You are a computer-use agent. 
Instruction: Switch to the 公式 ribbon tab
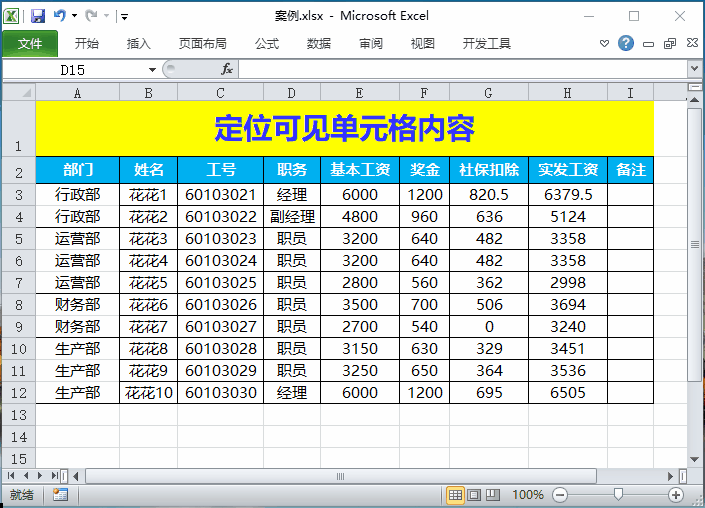tap(267, 44)
